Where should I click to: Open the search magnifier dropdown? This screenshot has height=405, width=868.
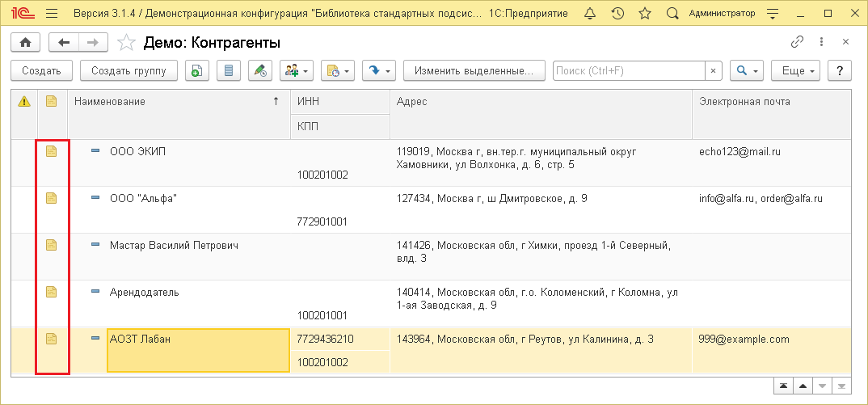click(747, 71)
